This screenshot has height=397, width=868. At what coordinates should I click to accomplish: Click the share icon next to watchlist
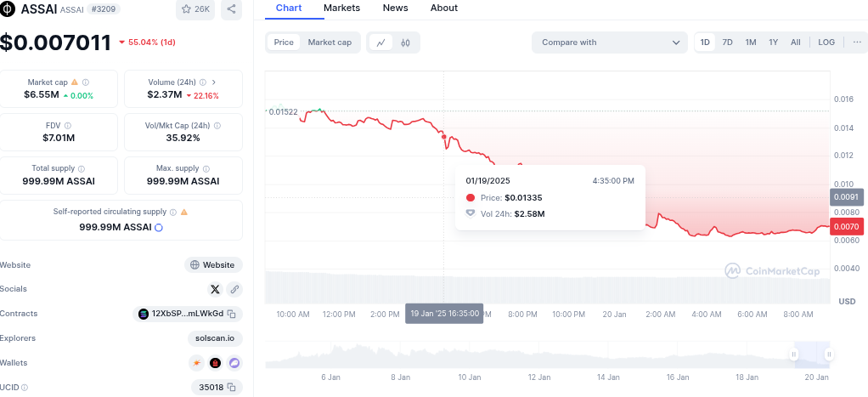pyautogui.click(x=231, y=9)
